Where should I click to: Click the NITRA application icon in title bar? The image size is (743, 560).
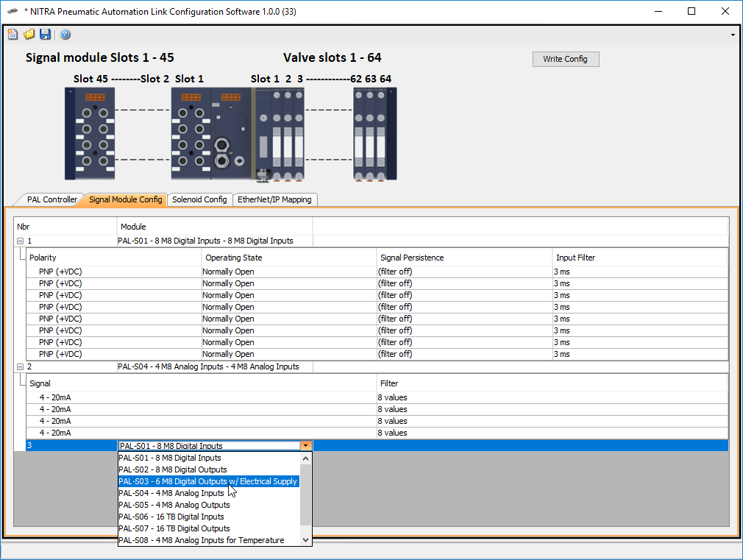coord(13,11)
